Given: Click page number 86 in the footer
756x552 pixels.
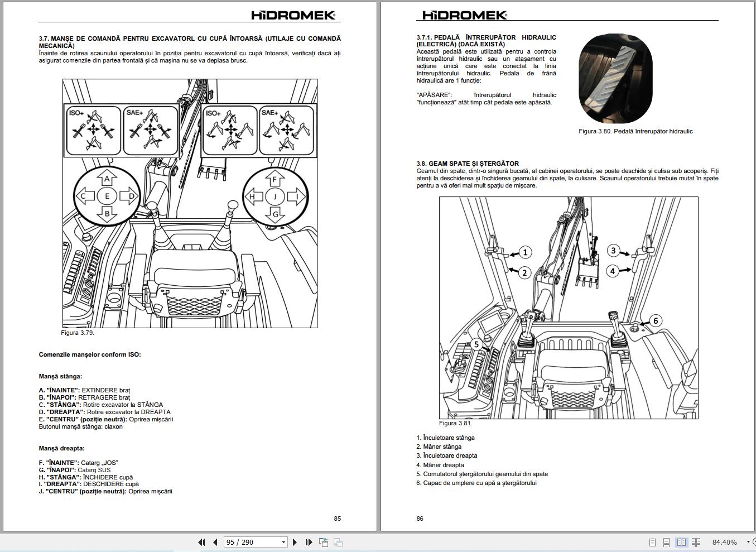Looking at the screenshot, I should coord(420,519).
